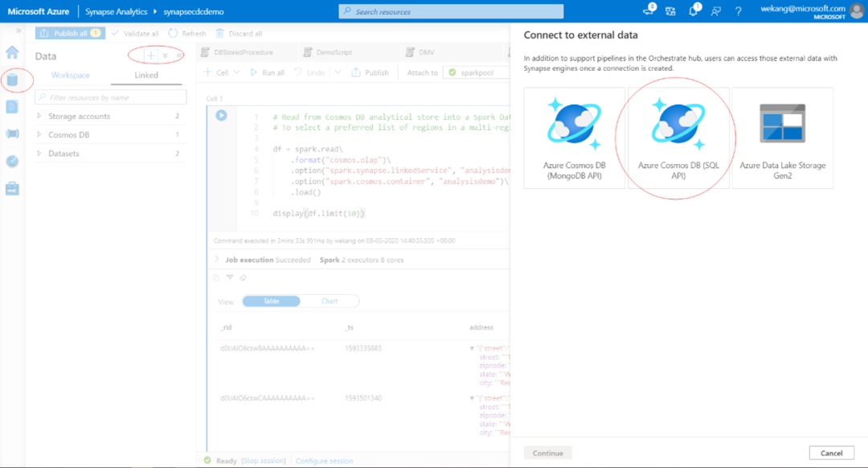Screen dimensions: 868x468
Task: Switch to Workspace tab
Action: [70, 76]
